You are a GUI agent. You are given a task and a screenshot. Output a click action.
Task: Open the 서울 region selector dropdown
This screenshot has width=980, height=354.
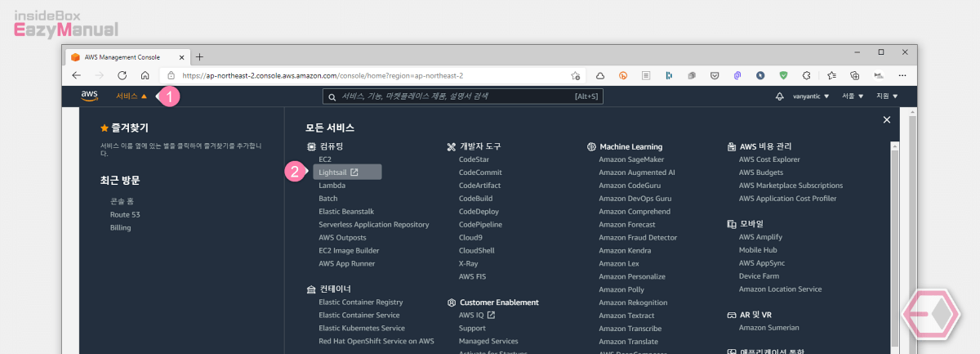pyautogui.click(x=853, y=96)
